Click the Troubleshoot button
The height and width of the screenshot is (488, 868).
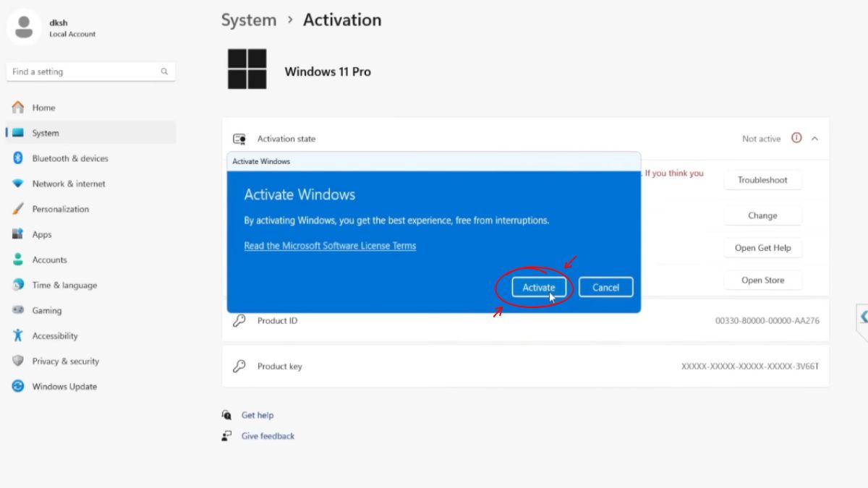click(x=762, y=180)
